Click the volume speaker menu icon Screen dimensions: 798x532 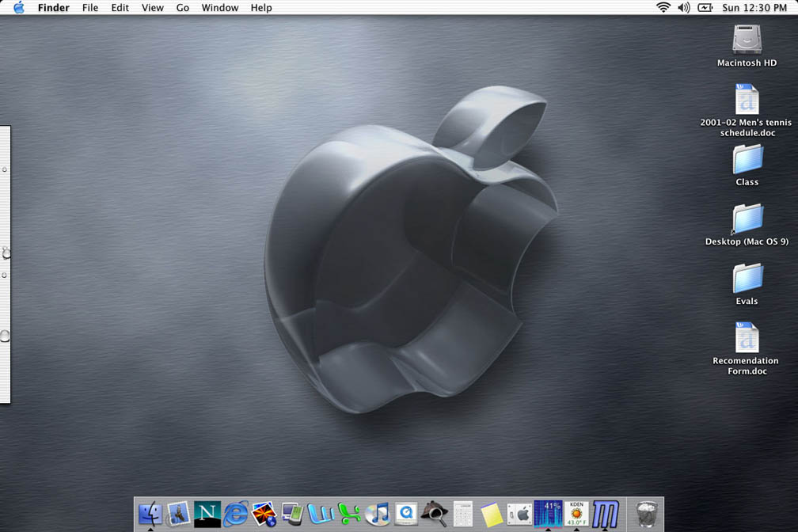[x=684, y=7]
